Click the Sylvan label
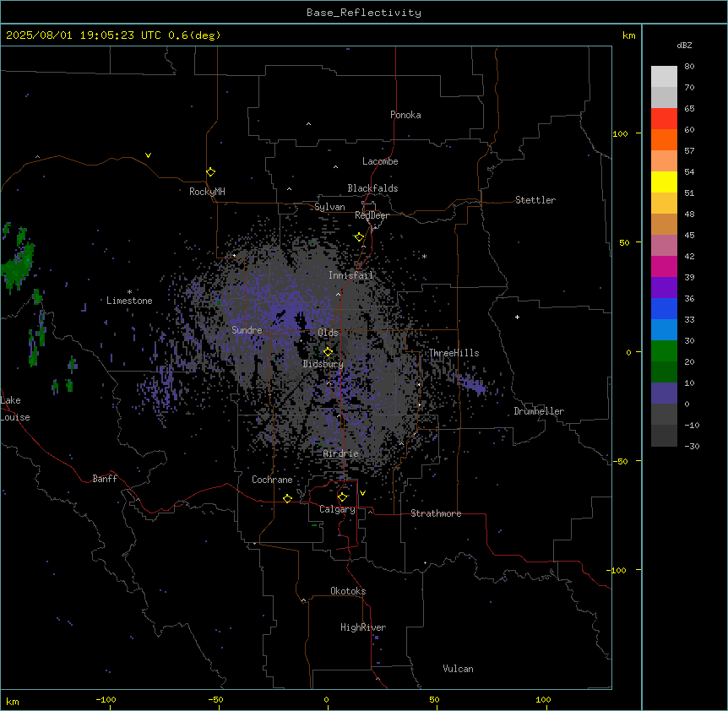 tap(329, 207)
